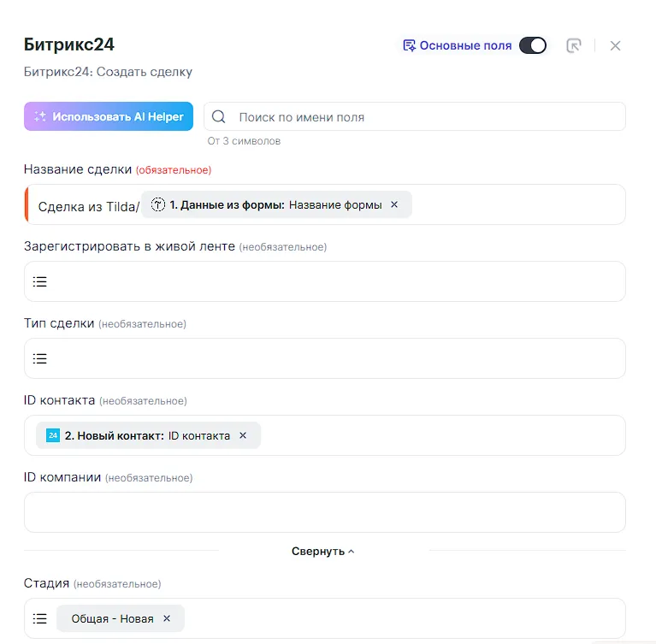
Task: Toggle the 'Основные поля' switch
Action: [x=532, y=46]
